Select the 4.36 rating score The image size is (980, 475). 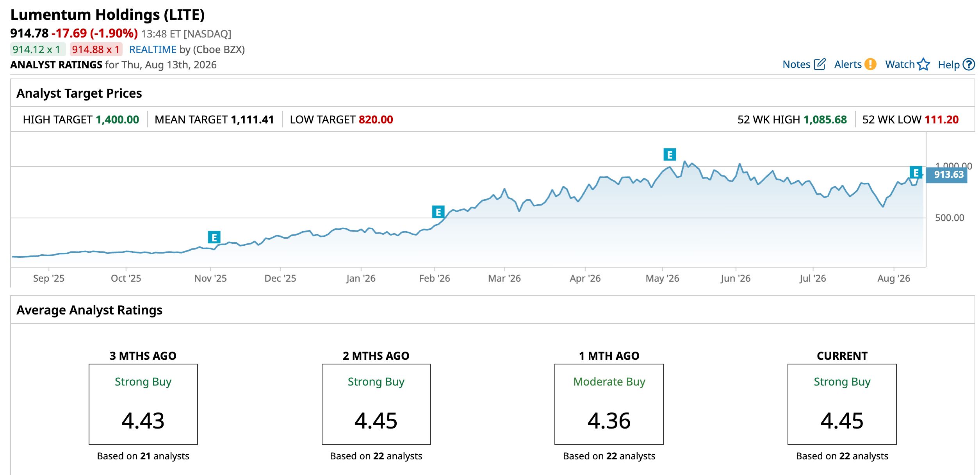[x=609, y=421]
